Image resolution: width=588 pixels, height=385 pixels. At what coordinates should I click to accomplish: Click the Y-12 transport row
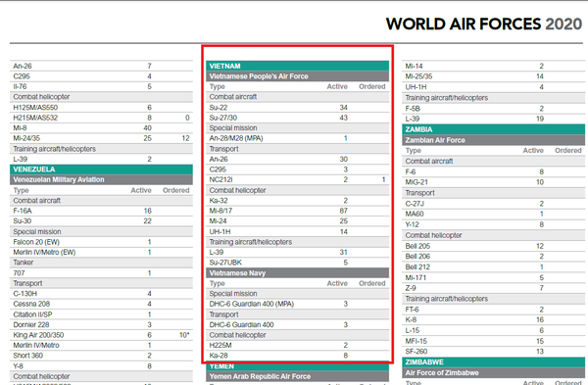(493, 224)
